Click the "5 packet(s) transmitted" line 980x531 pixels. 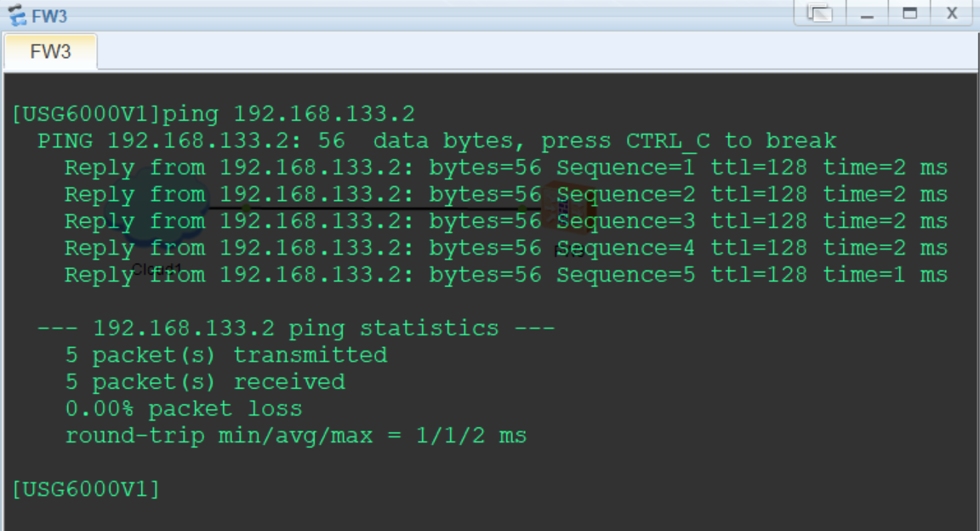click(x=225, y=355)
